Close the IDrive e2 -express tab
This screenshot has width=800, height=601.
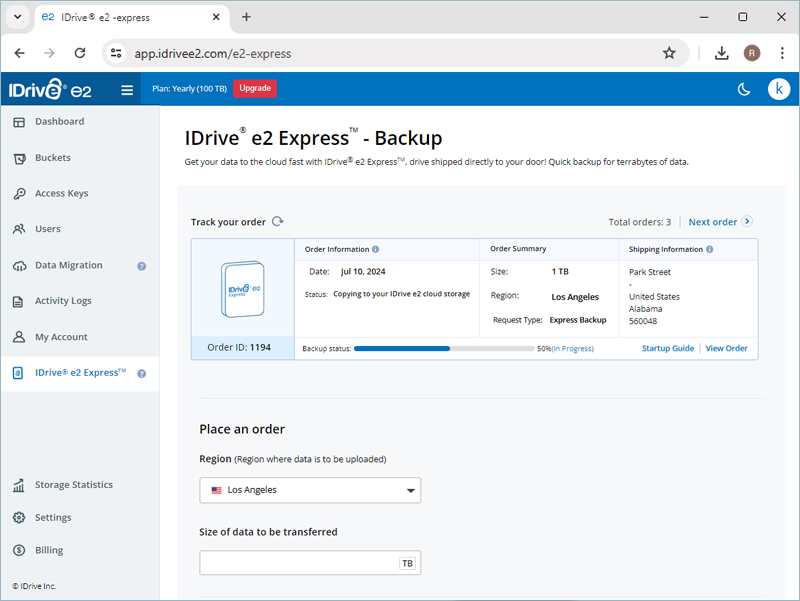coord(216,17)
